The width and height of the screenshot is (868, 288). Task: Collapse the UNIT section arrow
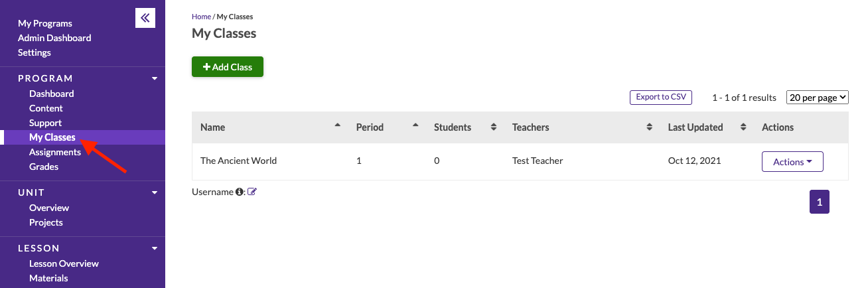tap(155, 192)
